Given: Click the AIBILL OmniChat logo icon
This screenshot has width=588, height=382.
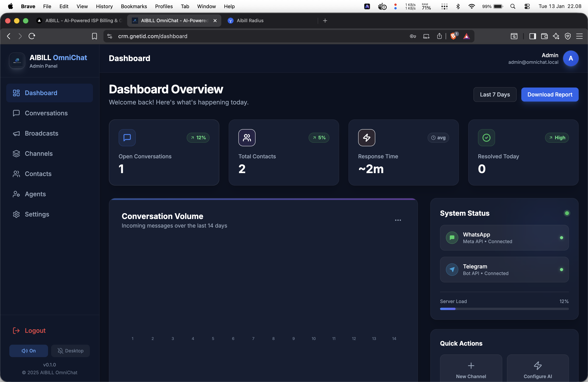Looking at the screenshot, I should (17, 60).
